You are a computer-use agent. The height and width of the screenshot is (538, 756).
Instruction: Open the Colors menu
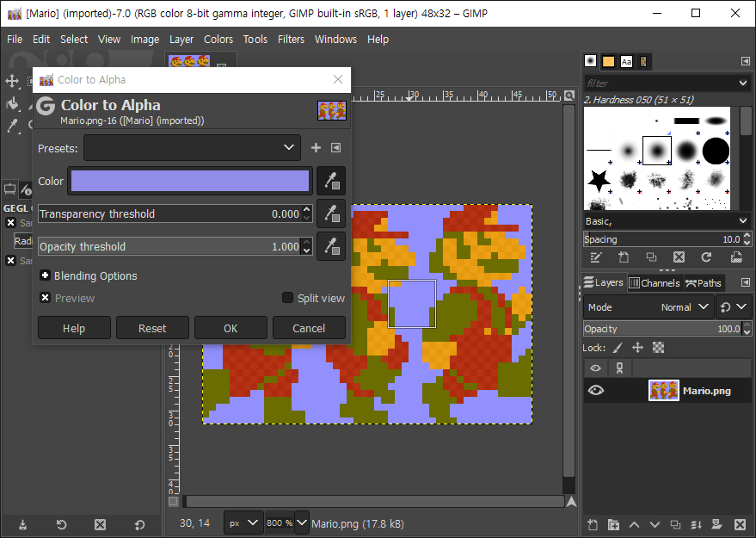click(218, 39)
